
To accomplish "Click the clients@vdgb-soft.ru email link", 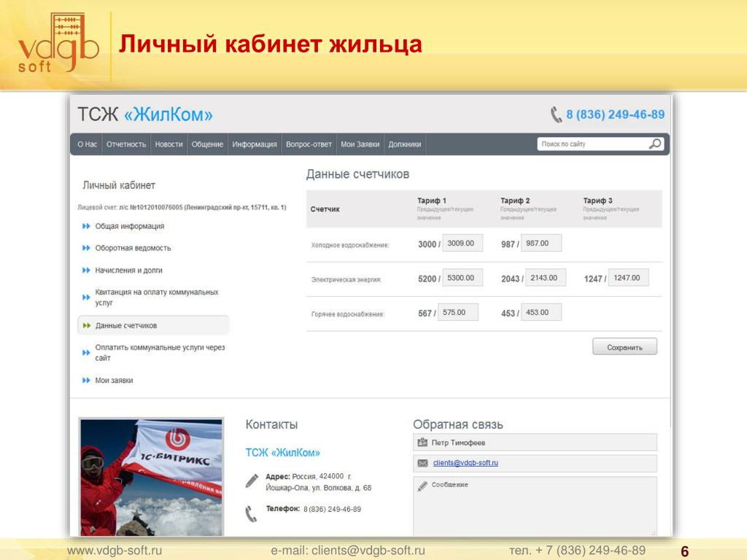I will [x=465, y=463].
